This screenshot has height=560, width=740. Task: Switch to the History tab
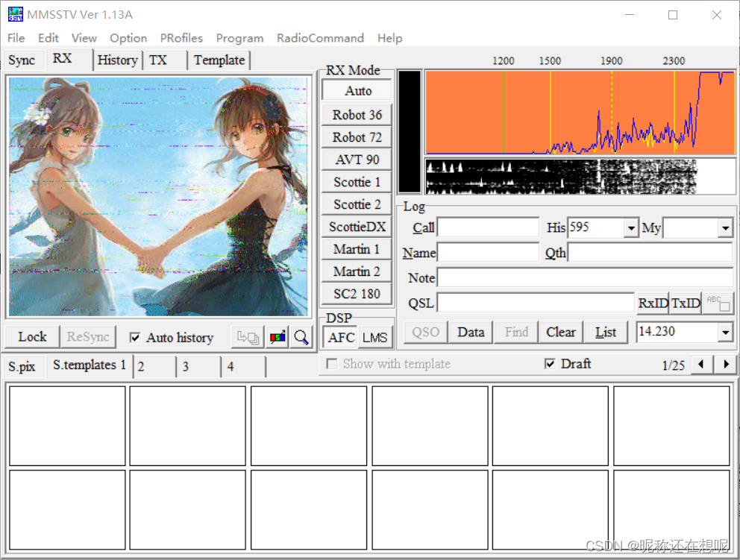pos(118,60)
